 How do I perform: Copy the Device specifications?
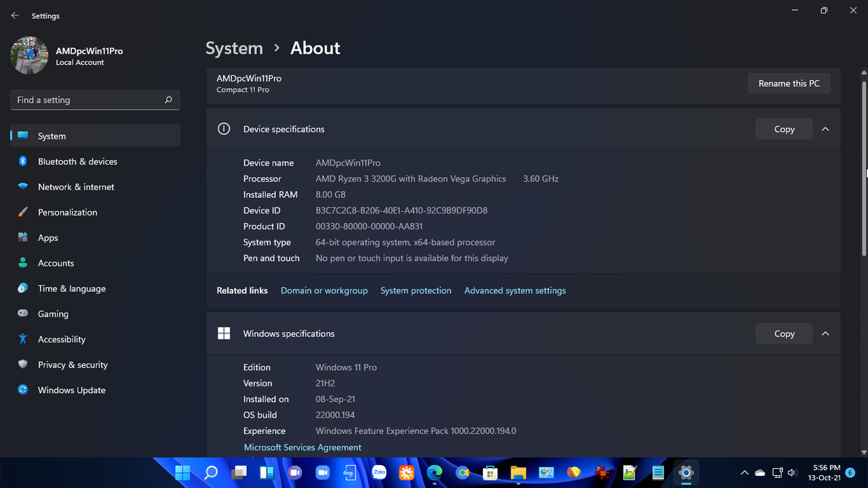click(x=784, y=129)
